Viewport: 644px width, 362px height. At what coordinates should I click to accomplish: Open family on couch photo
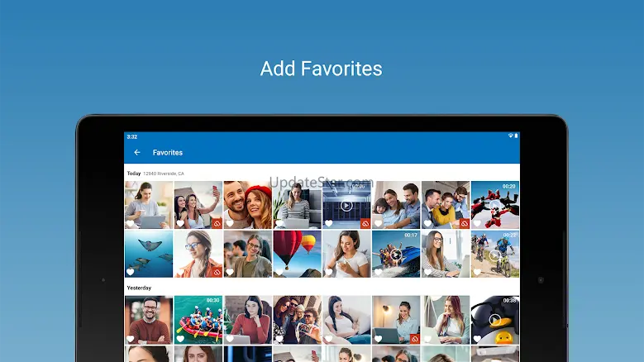point(396,205)
